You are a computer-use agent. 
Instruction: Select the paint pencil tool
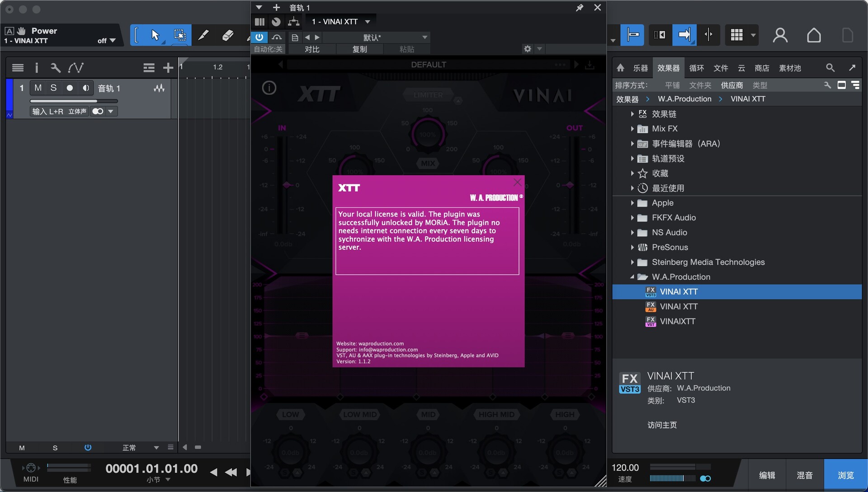pyautogui.click(x=203, y=35)
